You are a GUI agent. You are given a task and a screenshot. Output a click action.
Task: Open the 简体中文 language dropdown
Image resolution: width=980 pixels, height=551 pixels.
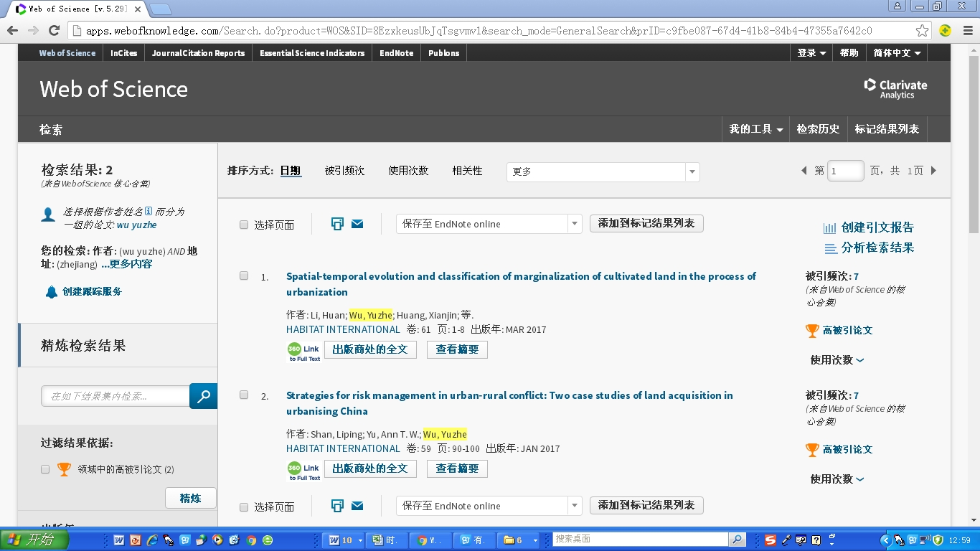pyautogui.click(x=897, y=53)
